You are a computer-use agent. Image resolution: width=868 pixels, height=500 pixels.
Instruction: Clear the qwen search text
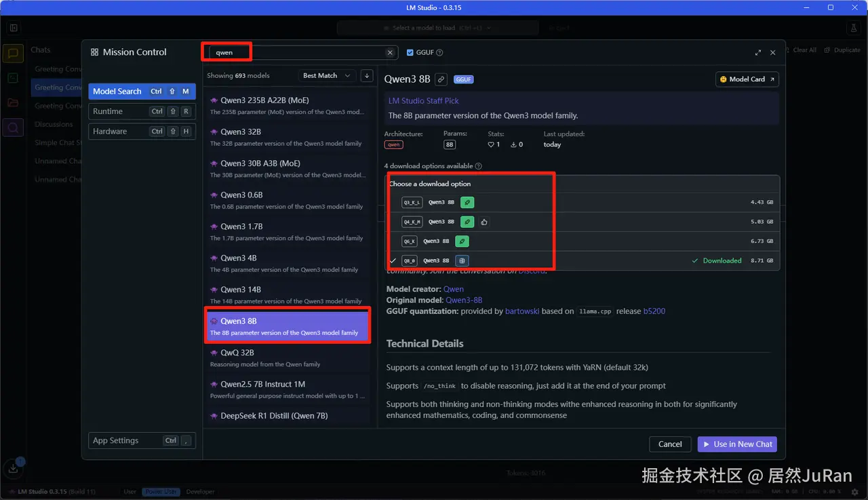click(390, 52)
